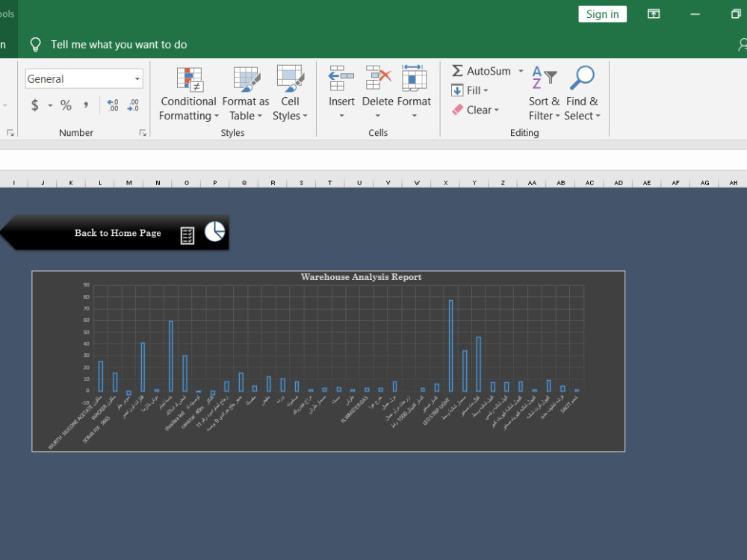The image size is (747, 560).
Task: Expand Delete dropdown arrow
Action: tap(378, 116)
